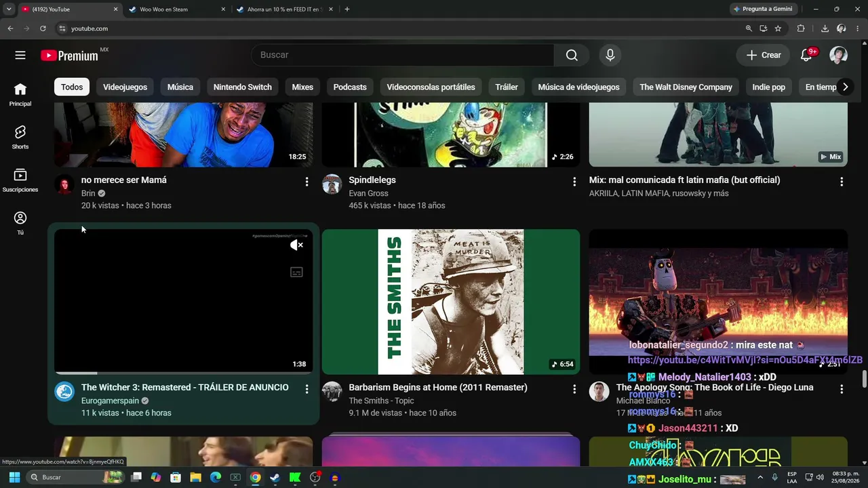This screenshot has height=488, width=868.
Task: Open the Witcher 3 Remastered video title
Action: tap(185, 387)
